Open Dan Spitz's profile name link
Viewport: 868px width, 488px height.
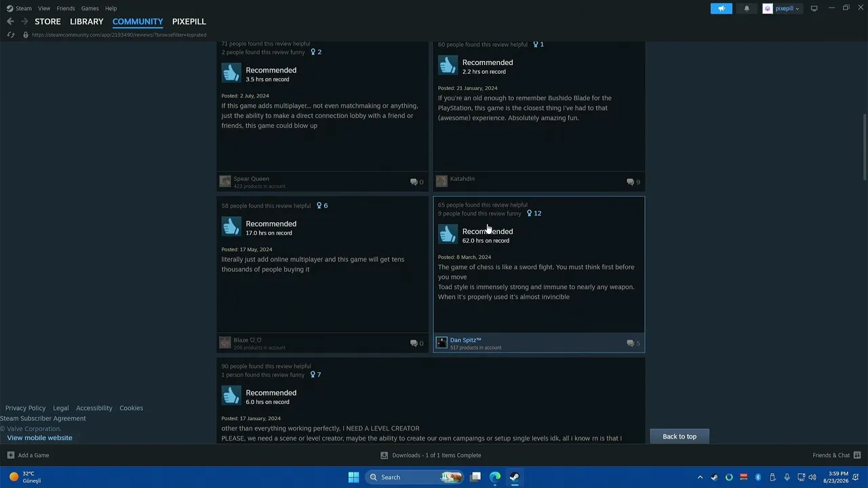[466, 340]
